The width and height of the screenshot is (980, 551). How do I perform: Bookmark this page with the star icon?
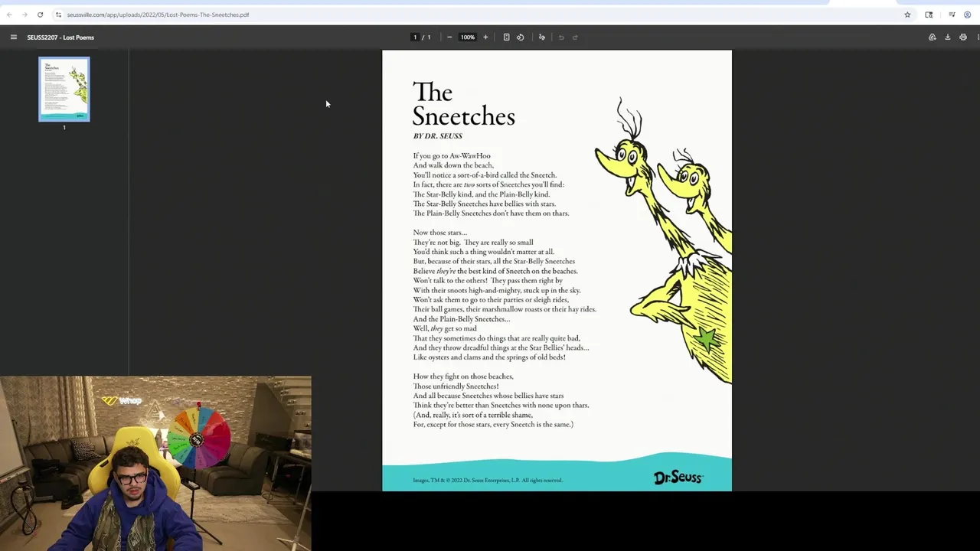907,15
